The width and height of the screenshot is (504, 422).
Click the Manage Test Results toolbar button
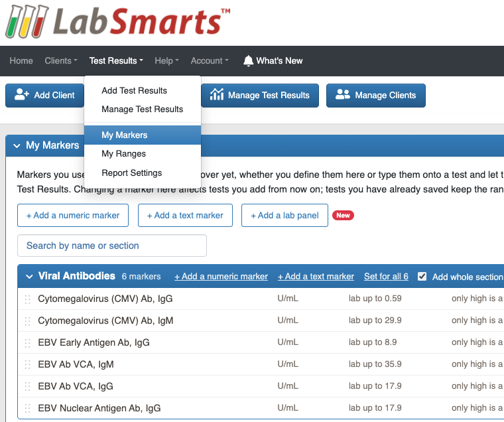click(x=260, y=95)
